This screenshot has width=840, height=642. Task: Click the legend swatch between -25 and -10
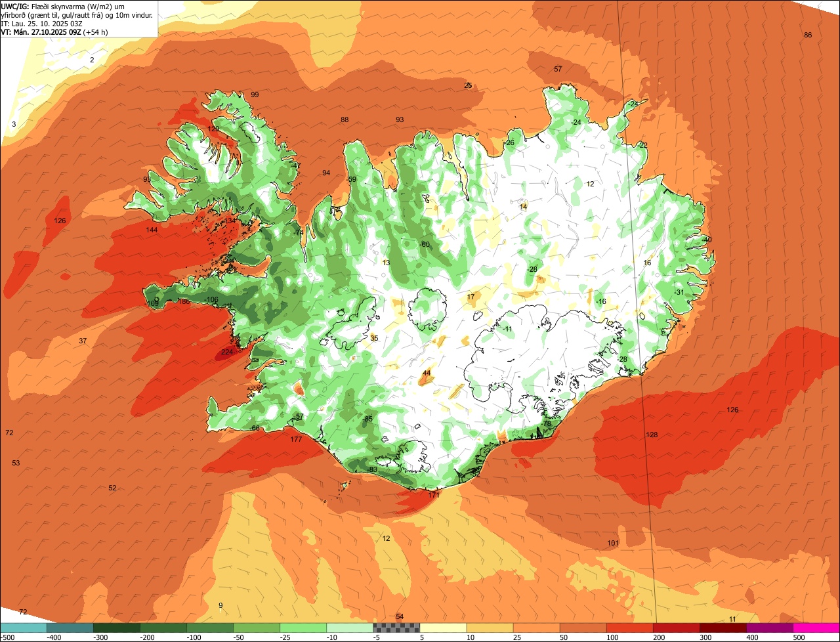(x=303, y=628)
